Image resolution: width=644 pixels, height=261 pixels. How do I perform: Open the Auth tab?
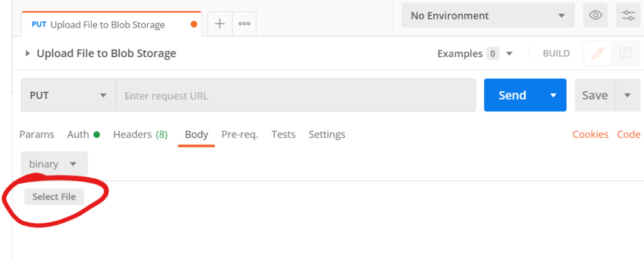[84, 135]
